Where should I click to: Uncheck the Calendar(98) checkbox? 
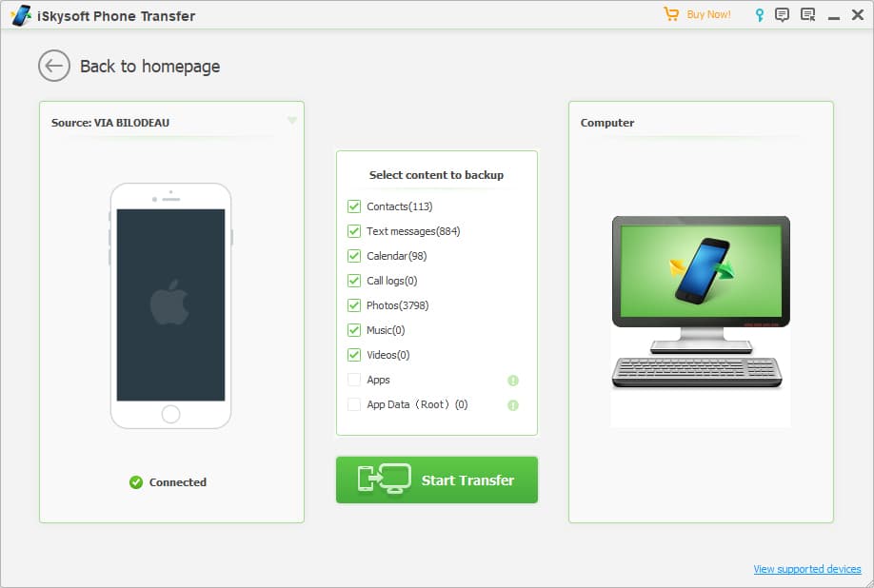click(x=354, y=256)
